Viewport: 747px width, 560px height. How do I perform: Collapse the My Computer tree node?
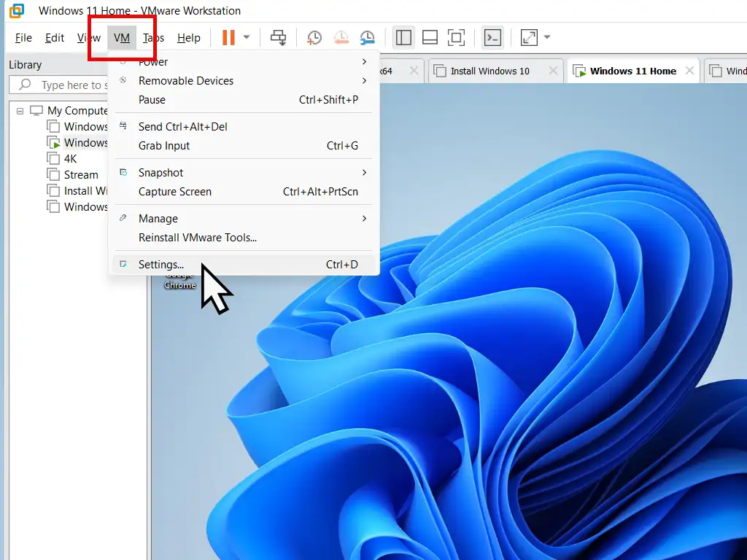(20, 111)
